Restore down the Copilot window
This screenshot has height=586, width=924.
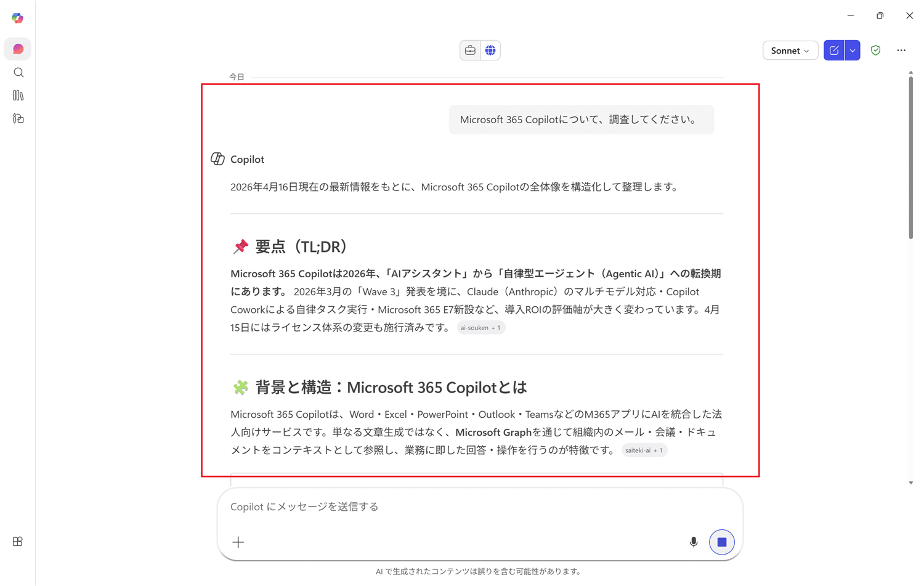point(880,15)
